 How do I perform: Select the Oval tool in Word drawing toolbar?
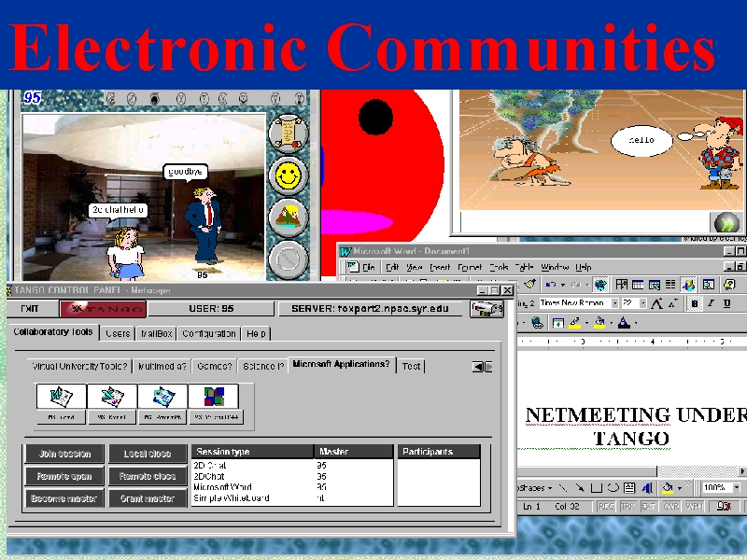click(x=613, y=487)
